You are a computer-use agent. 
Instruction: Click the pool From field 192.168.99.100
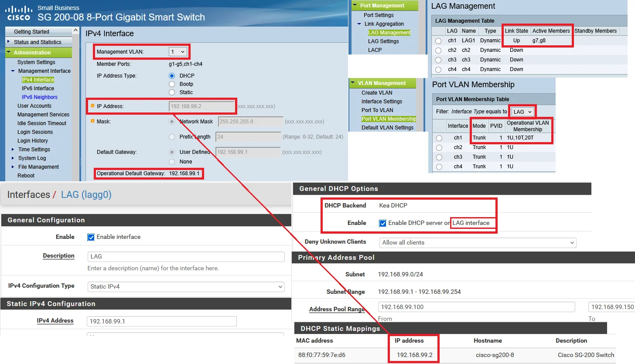pyautogui.click(x=476, y=307)
